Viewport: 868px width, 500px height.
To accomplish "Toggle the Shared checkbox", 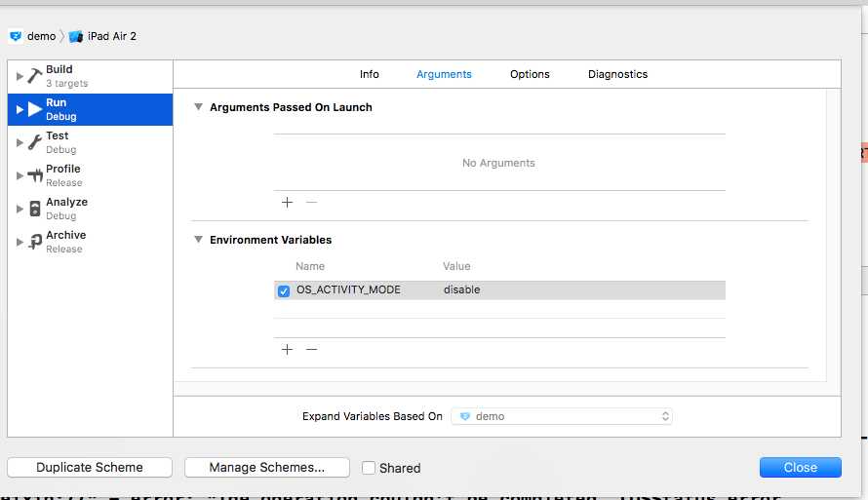I will coord(369,468).
